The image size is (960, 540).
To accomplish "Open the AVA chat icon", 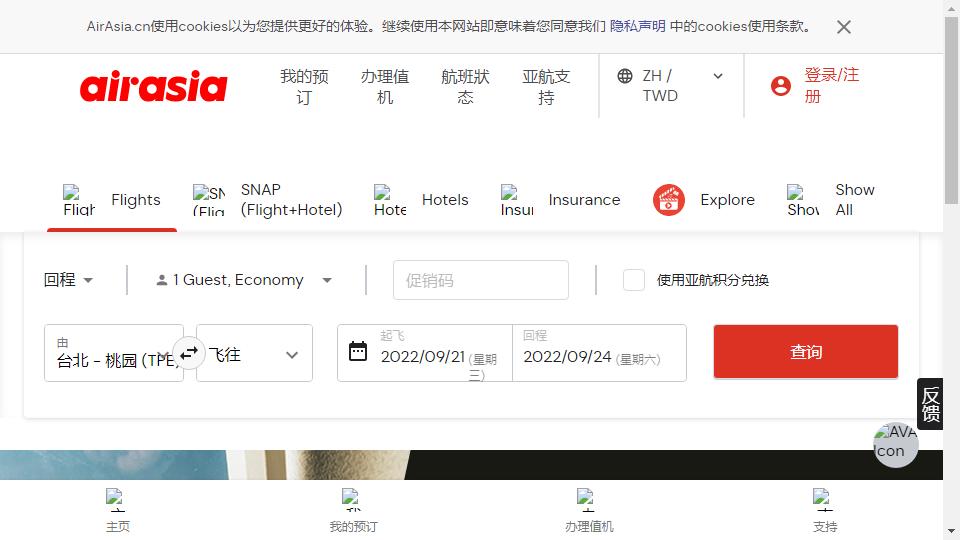I will 896,445.
